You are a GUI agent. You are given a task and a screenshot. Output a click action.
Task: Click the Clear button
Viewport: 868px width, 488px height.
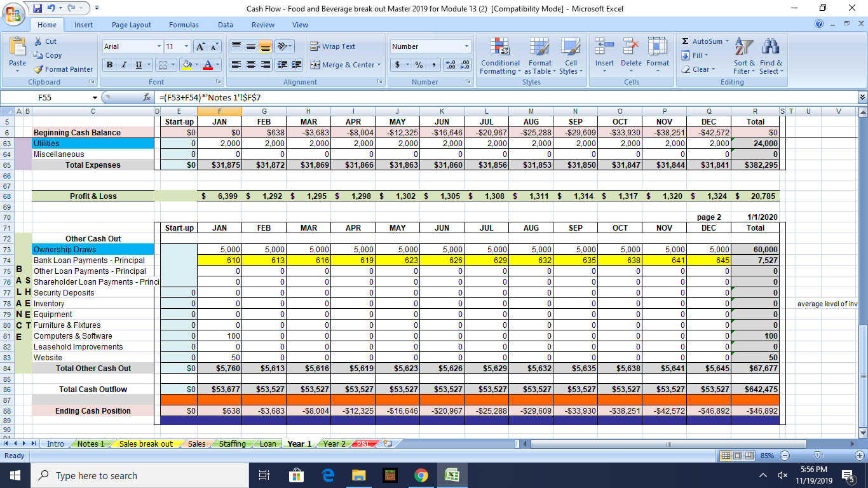pyautogui.click(x=698, y=69)
